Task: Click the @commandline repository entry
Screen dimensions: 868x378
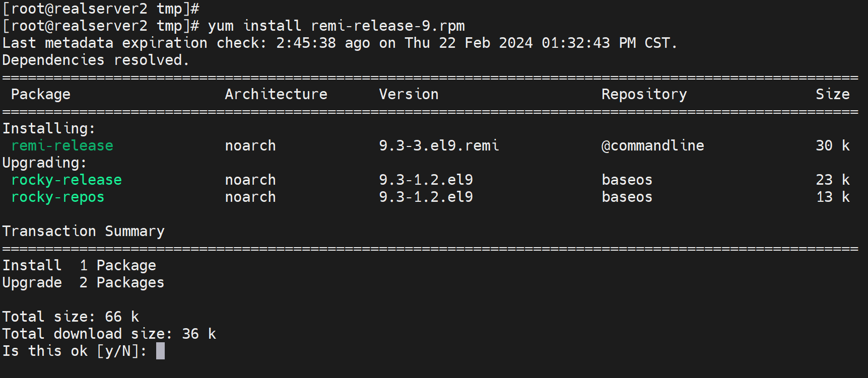Action: click(x=652, y=145)
